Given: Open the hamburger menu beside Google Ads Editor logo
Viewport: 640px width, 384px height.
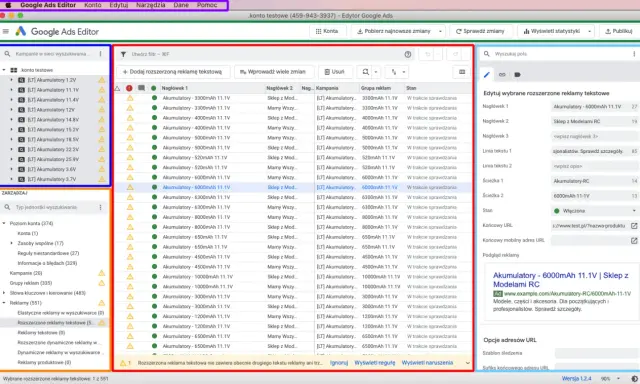Looking at the screenshot, I should 6,31.
